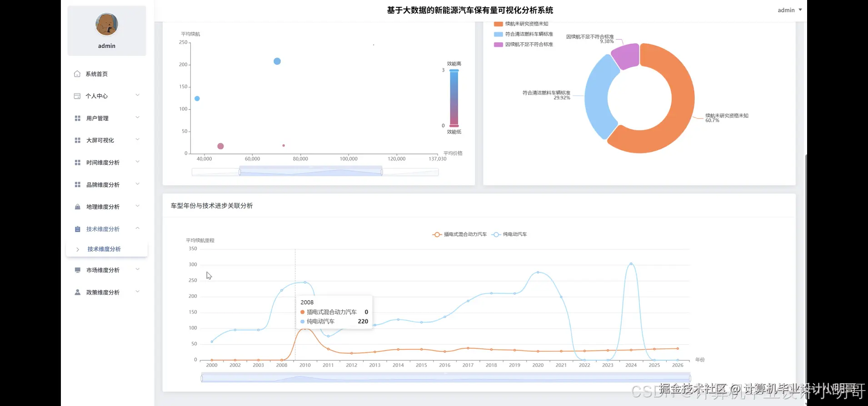
Task: Toggle 符合清洁燃料车辆标准 pie legend
Action: click(524, 34)
